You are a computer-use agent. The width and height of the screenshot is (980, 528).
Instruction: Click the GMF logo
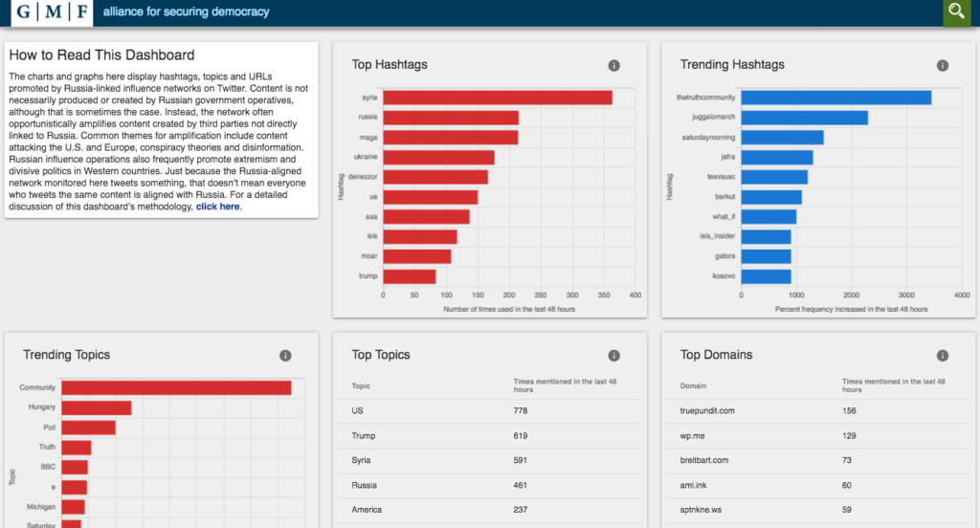click(52, 12)
